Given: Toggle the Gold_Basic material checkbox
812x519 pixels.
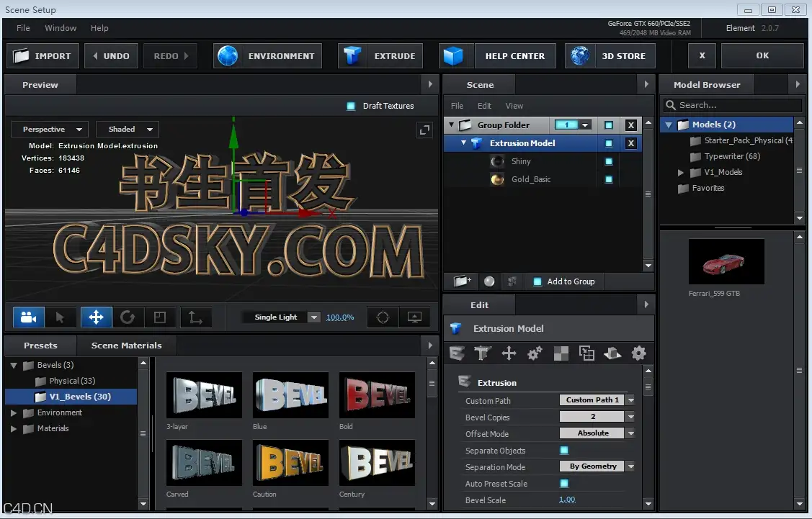Looking at the screenshot, I should point(609,179).
